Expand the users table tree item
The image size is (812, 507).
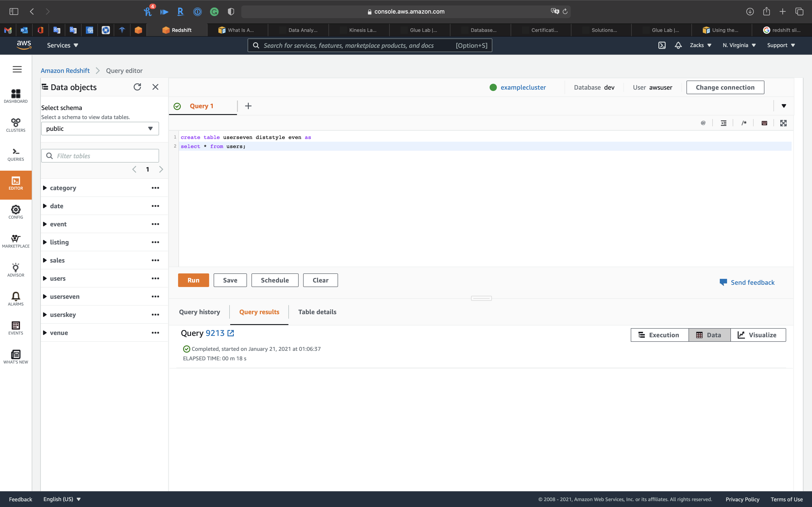click(45, 278)
